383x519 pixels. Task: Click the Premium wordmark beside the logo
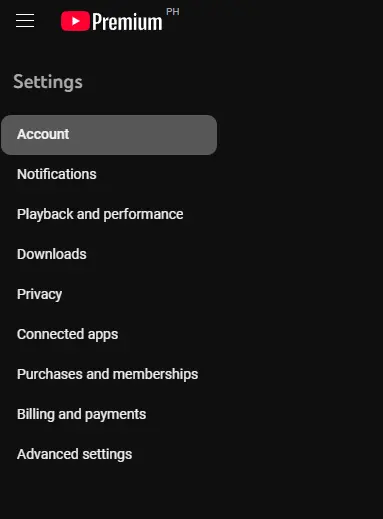[127, 22]
